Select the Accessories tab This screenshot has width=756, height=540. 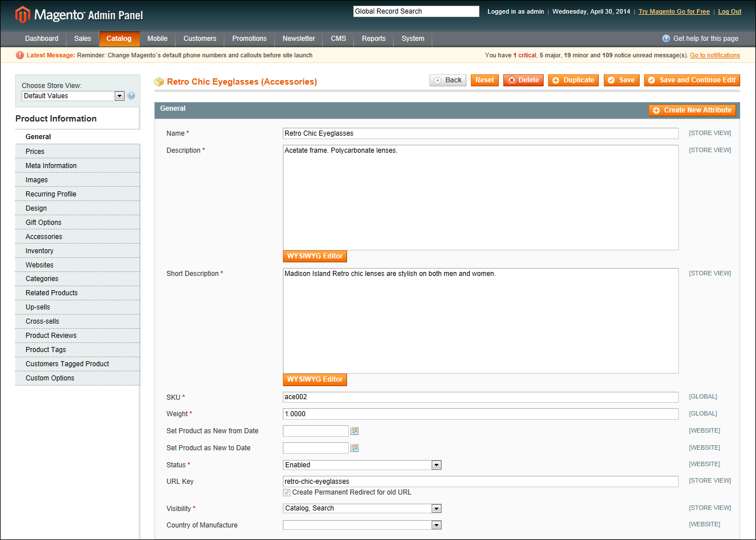(x=78, y=237)
